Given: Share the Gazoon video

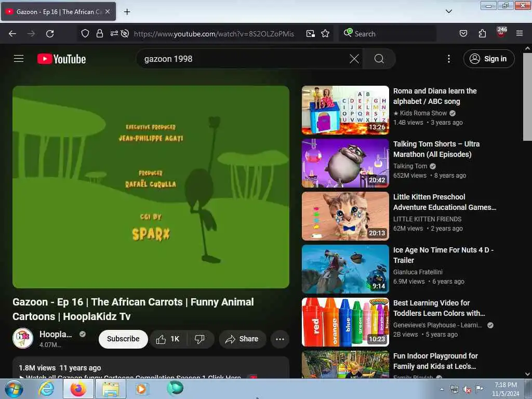Looking at the screenshot, I should [x=242, y=339].
